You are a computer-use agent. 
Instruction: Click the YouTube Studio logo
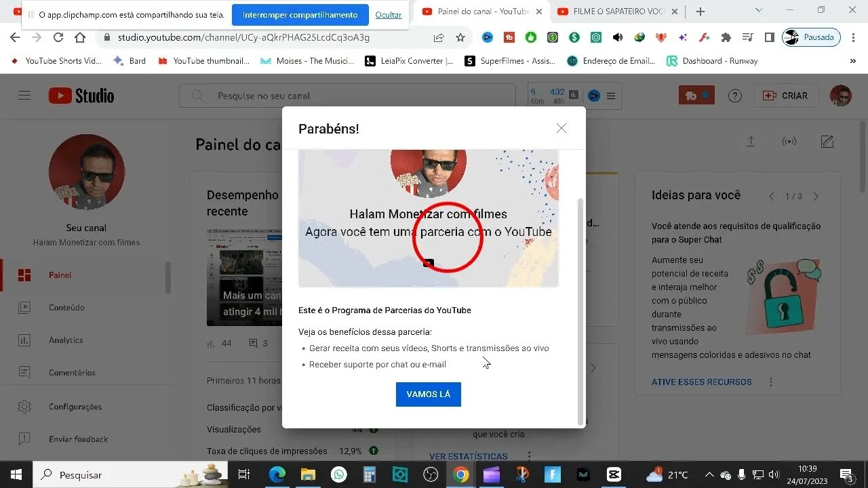81,96
